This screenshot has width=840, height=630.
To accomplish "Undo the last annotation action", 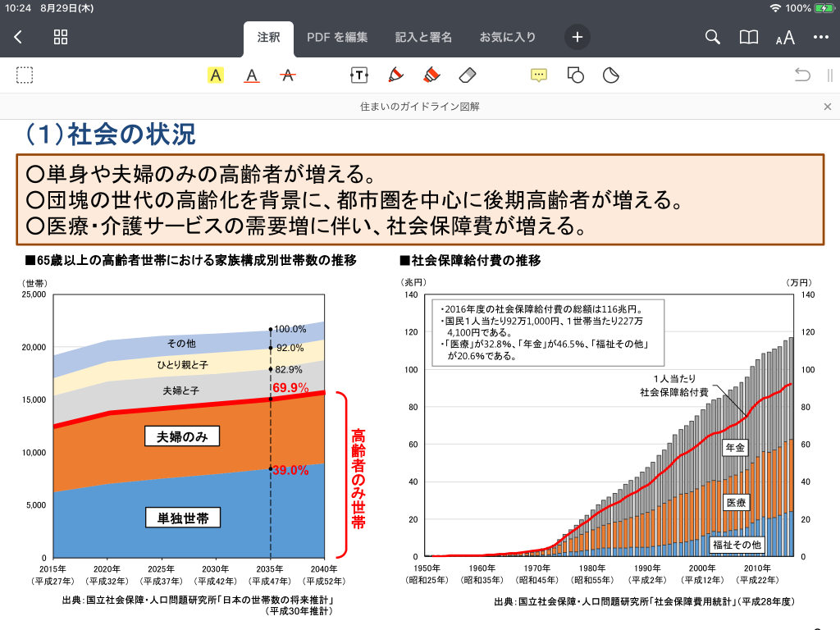I will 802,75.
